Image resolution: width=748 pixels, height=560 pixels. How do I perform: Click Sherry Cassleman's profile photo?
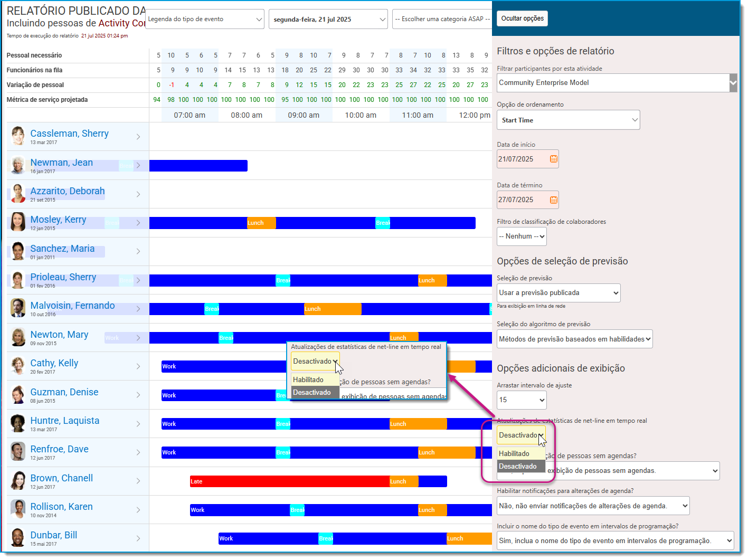point(18,136)
